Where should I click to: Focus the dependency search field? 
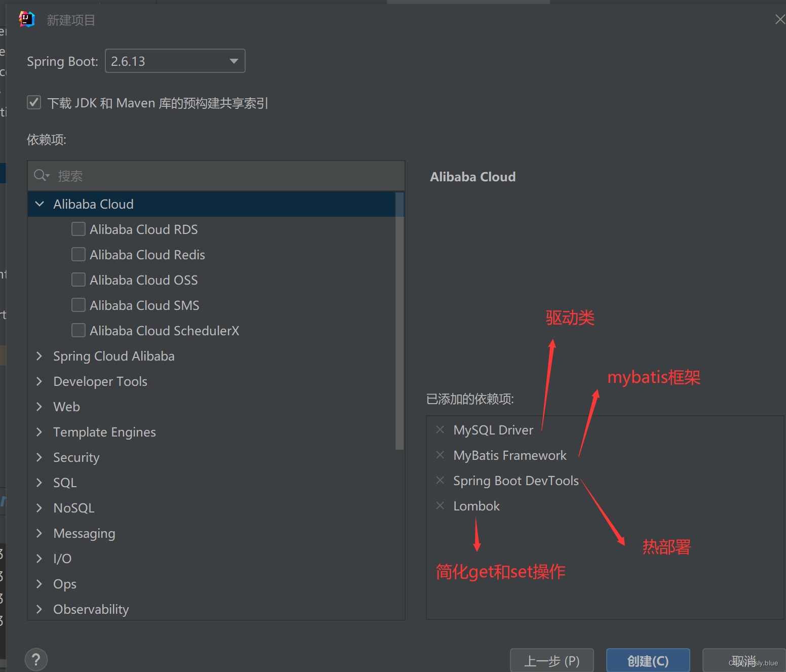click(216, 176)
